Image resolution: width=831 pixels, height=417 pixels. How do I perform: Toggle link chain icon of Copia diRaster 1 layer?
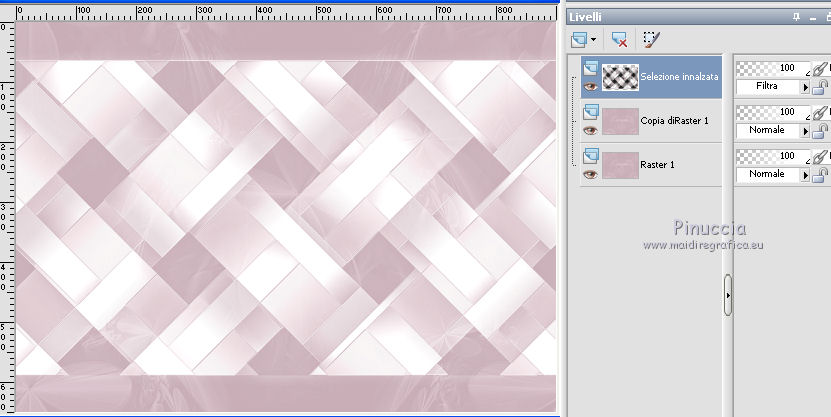point(820,112)
